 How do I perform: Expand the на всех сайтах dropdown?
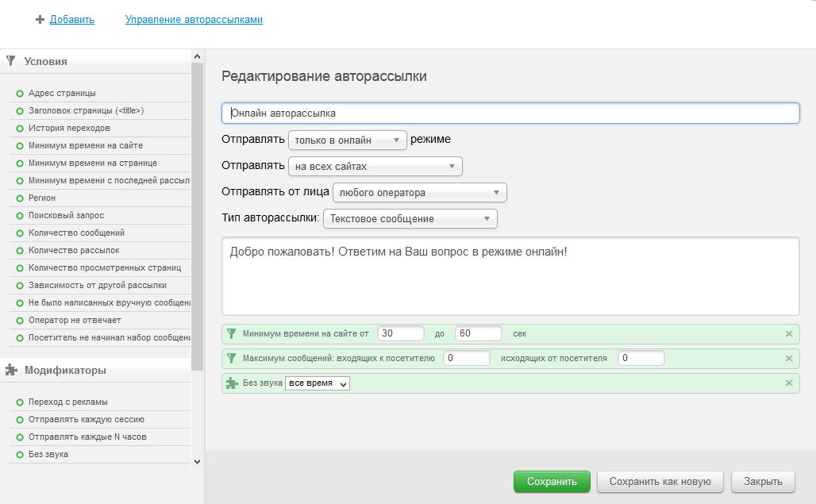tap(375, 167)
